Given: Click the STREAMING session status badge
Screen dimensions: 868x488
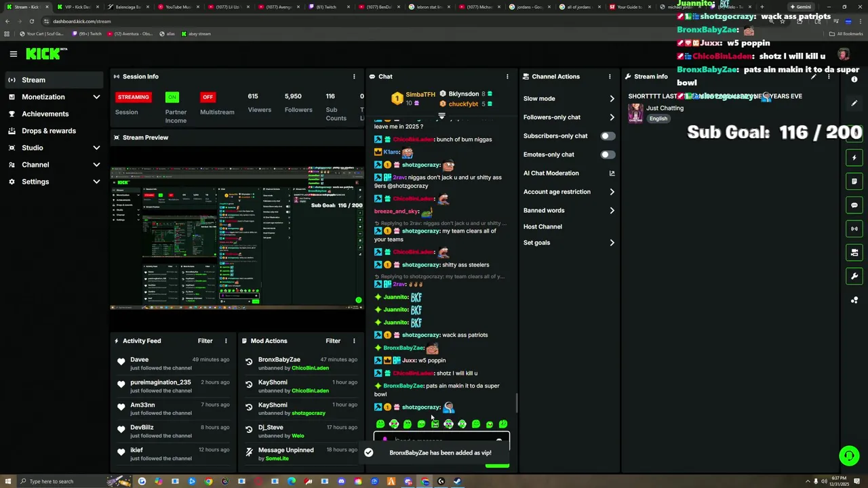Looking at the screenshot, I should [x=134, y=97].
